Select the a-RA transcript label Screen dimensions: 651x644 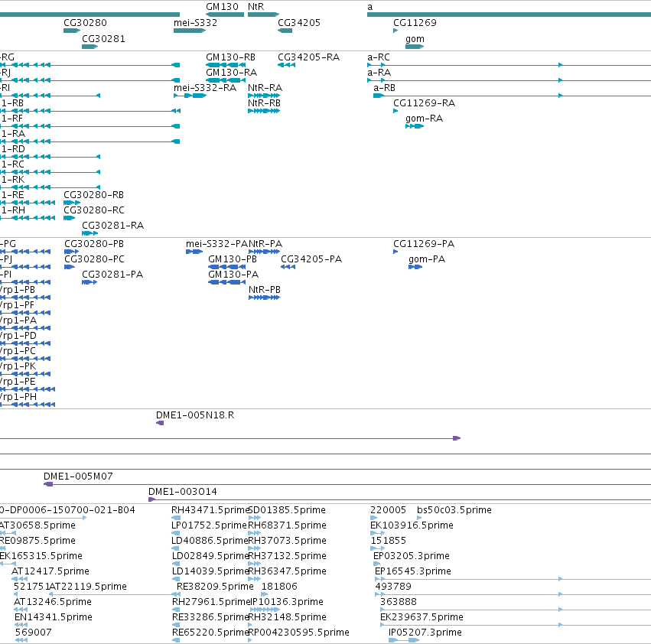click(379, 72)
